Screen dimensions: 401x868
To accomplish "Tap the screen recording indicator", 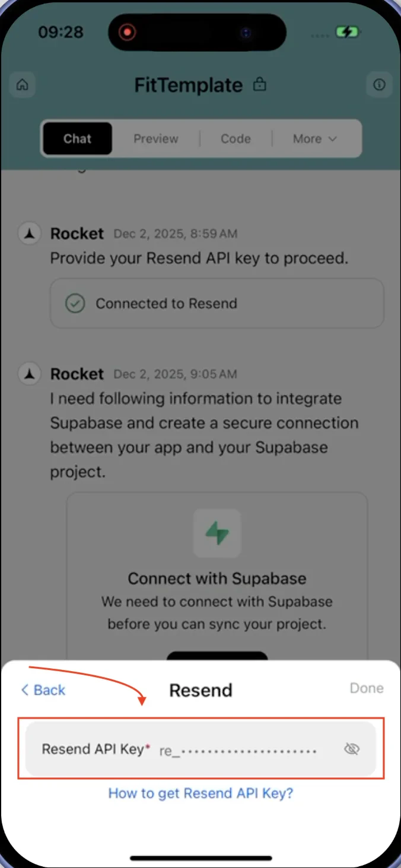I will [127, 33].
